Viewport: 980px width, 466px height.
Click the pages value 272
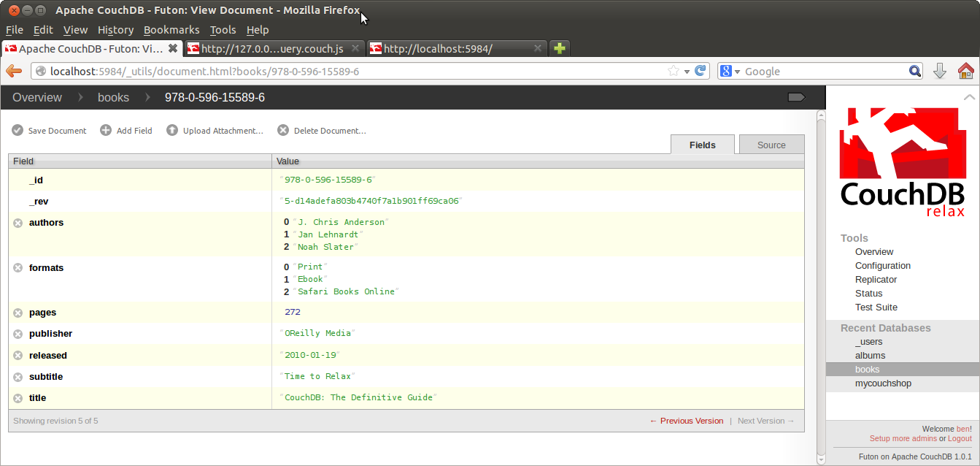[293, 313]
